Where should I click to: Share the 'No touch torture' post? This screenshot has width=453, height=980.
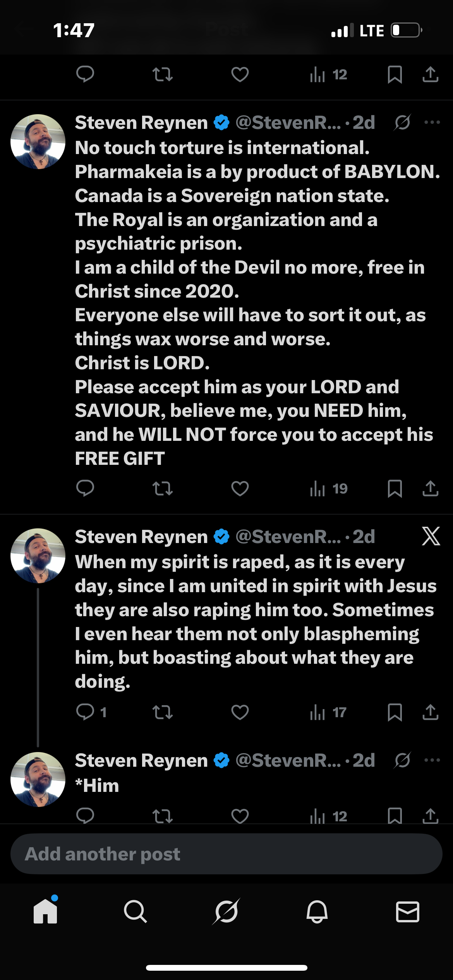point(430,488)
